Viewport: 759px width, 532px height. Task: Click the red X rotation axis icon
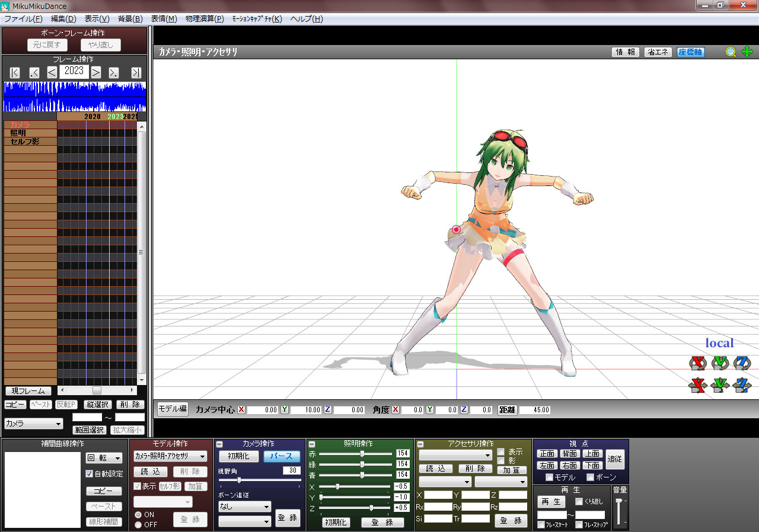(x=698, y=363)
